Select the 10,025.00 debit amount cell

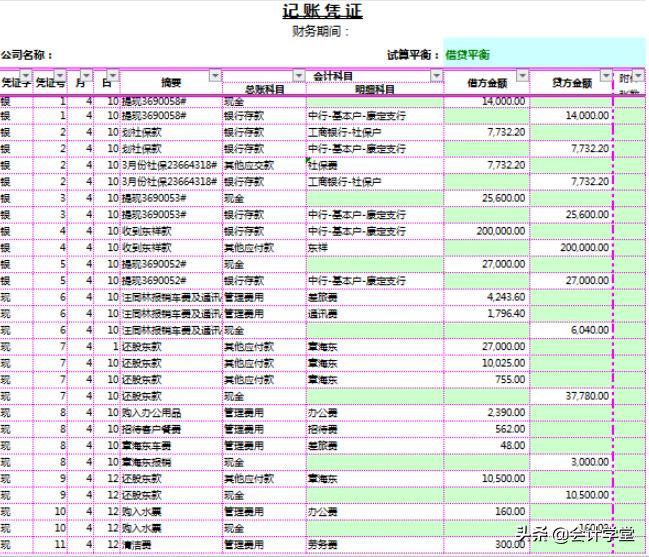487,363
